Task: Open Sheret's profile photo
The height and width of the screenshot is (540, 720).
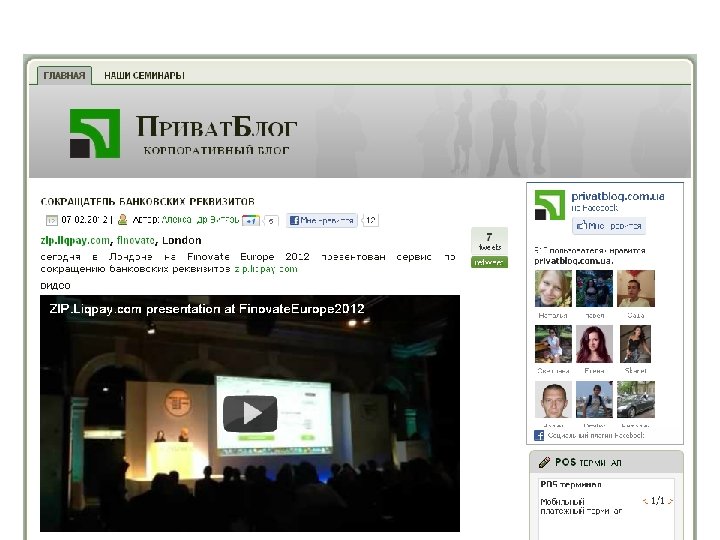Action: tap(636, 344)
